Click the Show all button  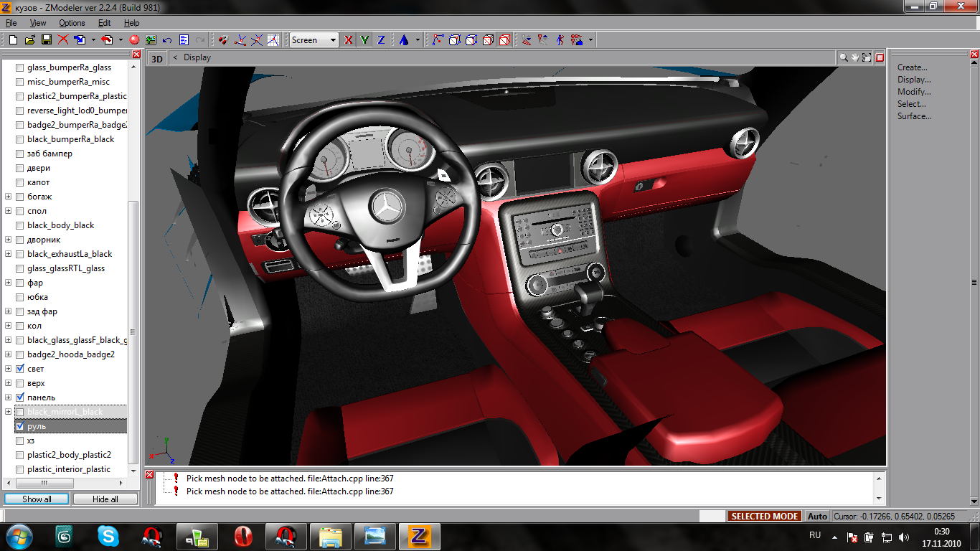pyautogui.click(x=37, y=499)
